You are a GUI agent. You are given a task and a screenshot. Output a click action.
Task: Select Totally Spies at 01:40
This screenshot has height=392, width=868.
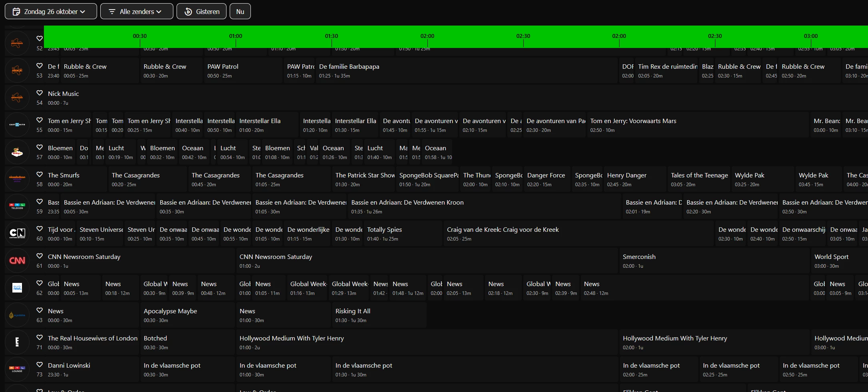click(x=403, y=233)
